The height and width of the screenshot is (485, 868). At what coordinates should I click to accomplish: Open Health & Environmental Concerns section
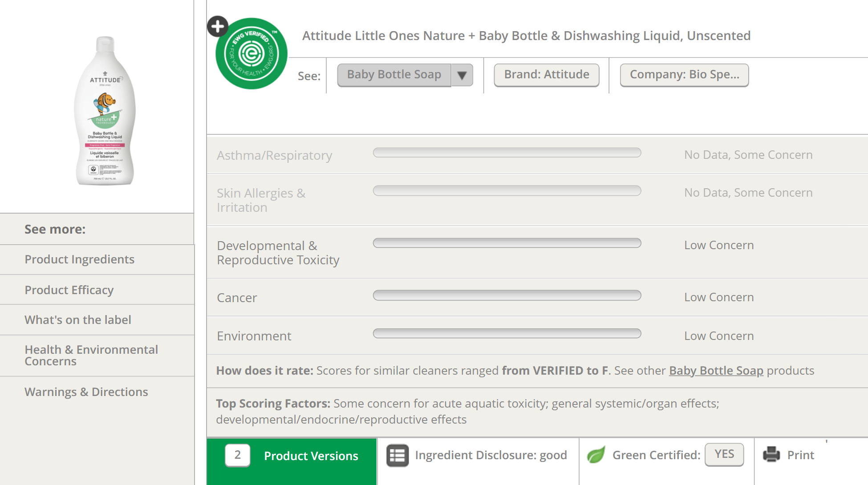tap(97, 356)
